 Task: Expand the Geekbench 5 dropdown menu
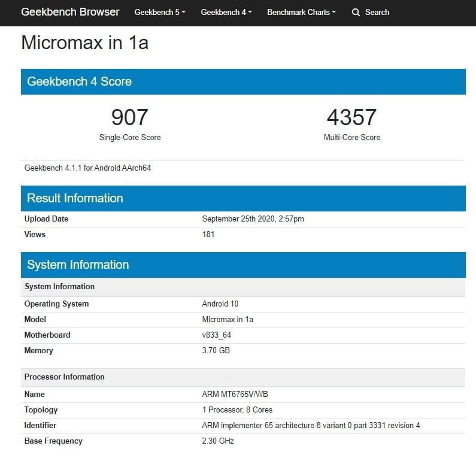(x=160, y=12)
